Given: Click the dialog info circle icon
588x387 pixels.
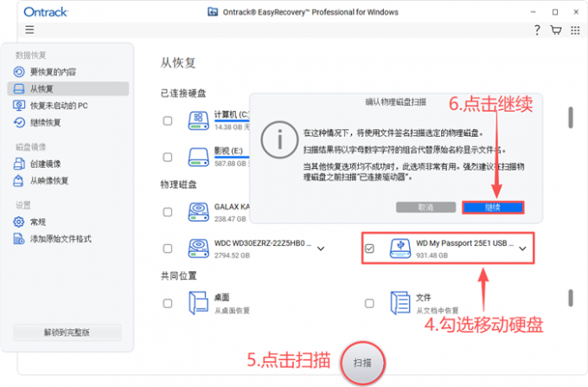Looking at the screenshot, I should click(279, 140).
